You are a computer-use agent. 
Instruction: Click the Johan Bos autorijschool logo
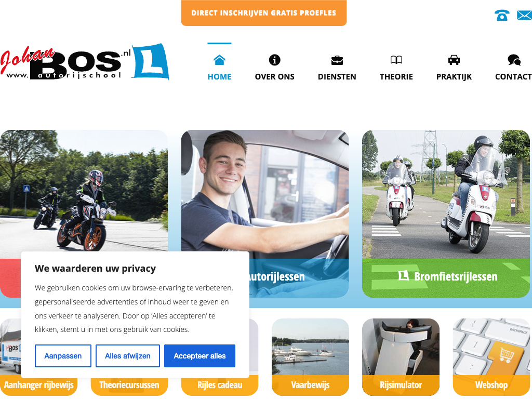(x=85, y=62)
